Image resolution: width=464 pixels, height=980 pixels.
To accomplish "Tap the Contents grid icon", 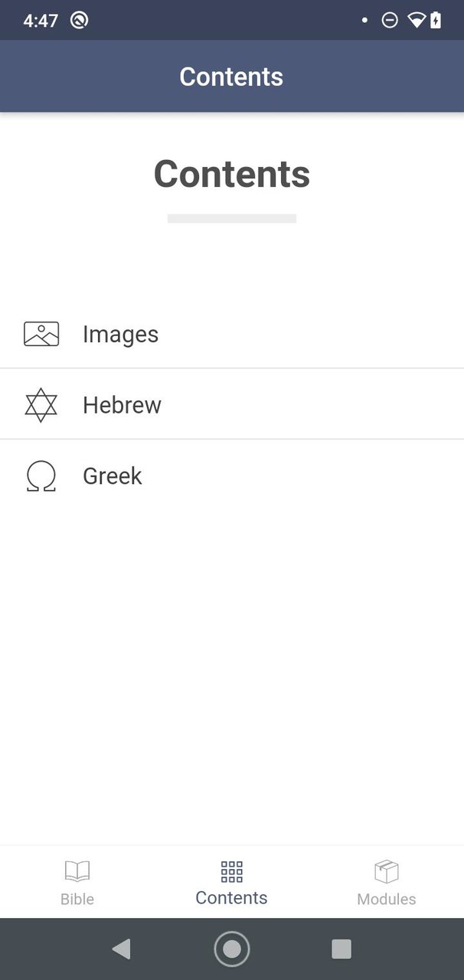I will [231, 871].
